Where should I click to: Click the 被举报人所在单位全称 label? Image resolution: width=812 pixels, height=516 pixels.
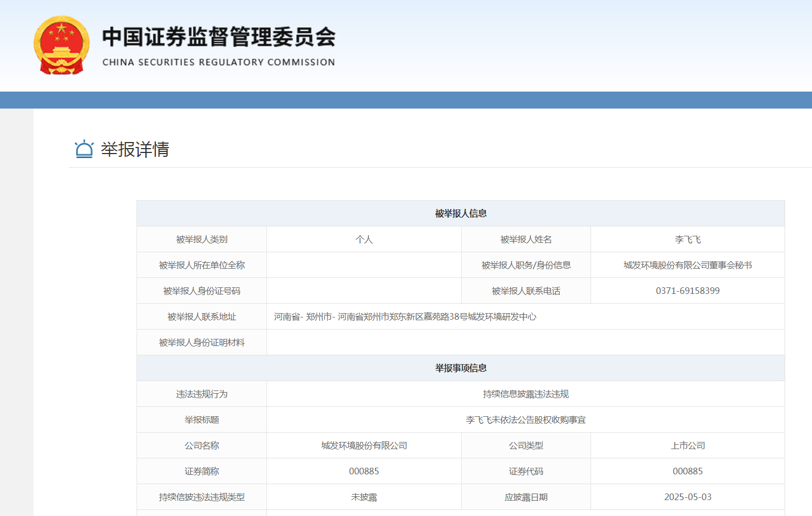[x=202, y=265]
